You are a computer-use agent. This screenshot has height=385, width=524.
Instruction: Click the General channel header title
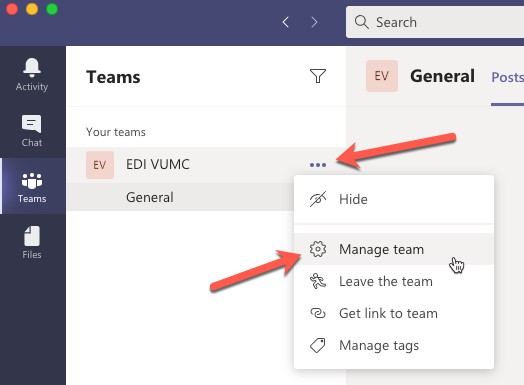click(x=442, y=76)
